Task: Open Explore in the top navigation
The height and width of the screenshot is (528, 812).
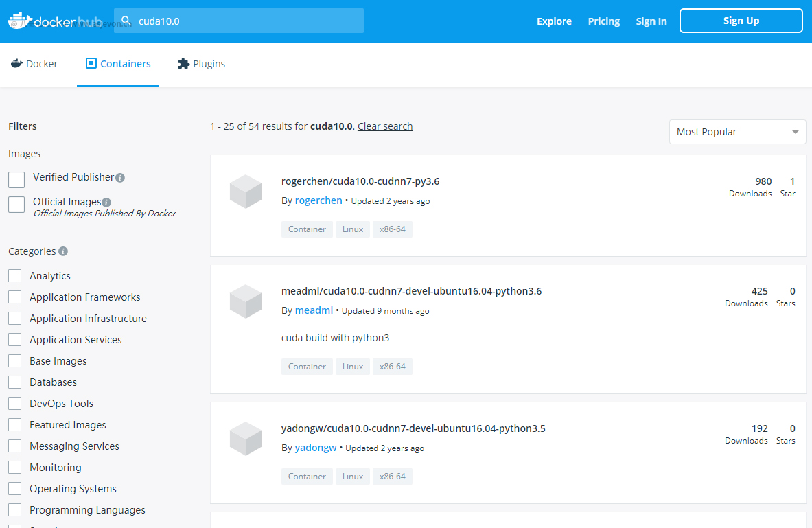Action: coord(554,21)
